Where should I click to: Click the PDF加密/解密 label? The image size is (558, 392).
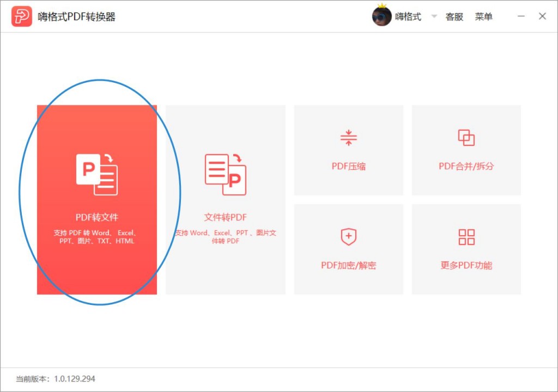point(349,265)
